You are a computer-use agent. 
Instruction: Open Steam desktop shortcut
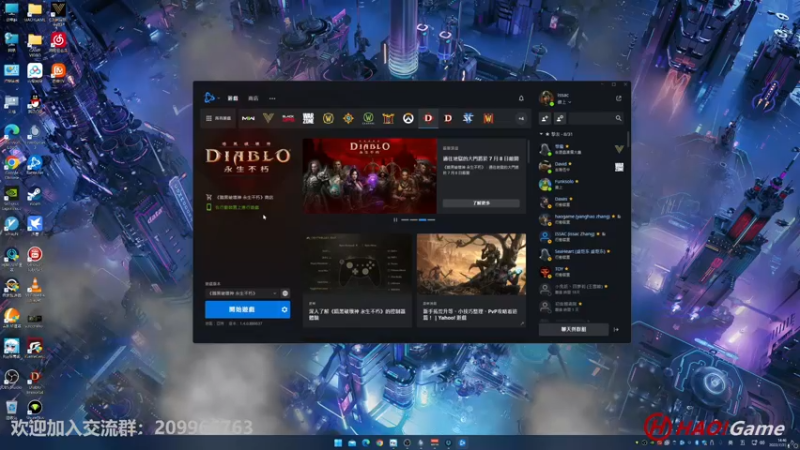point(35,196)
